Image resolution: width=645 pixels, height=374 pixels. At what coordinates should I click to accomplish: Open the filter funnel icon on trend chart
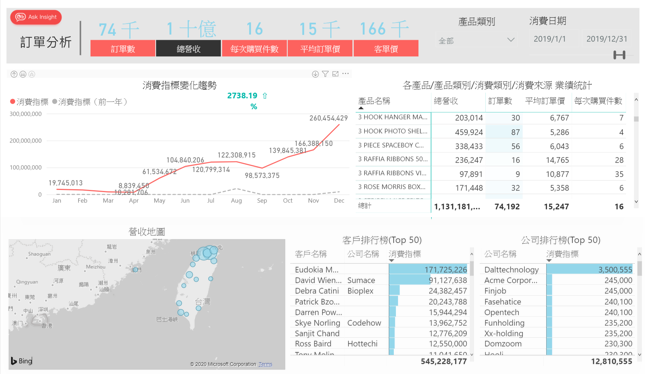[325, 74]
